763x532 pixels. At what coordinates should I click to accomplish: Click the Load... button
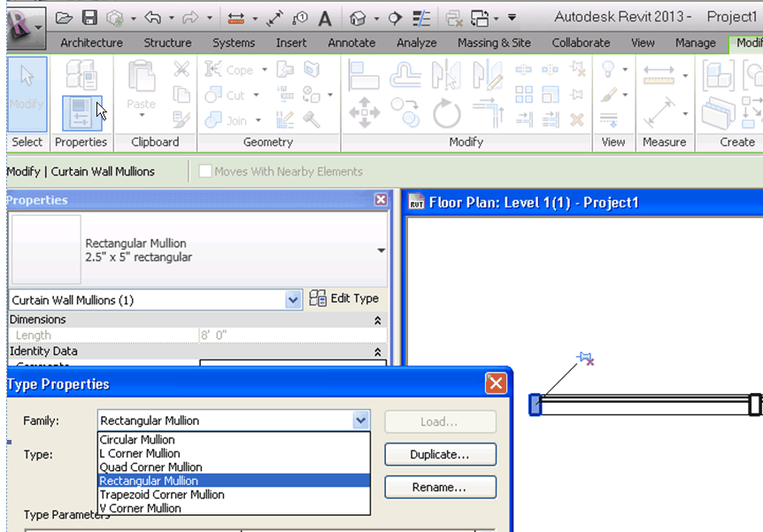(x=440, y=421)
